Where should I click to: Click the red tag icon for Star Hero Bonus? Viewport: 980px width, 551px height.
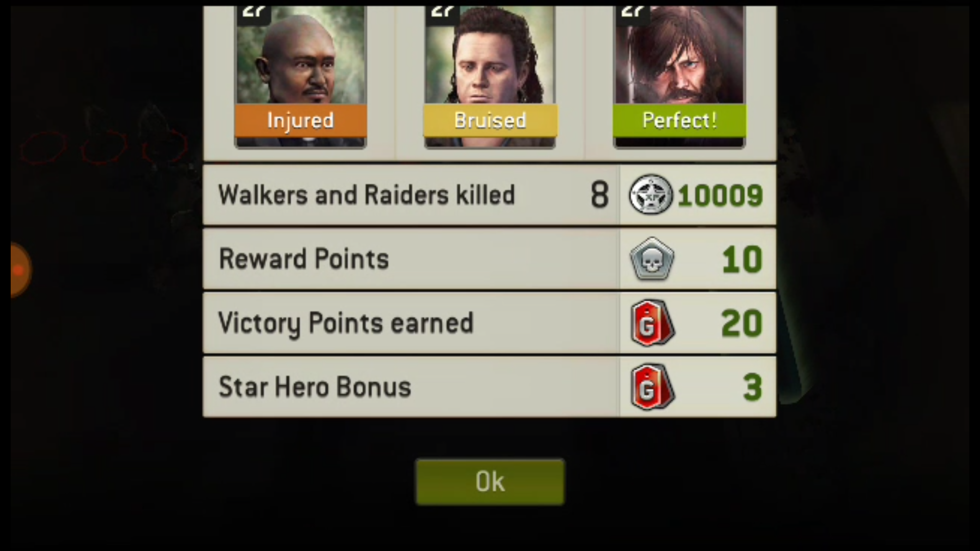652,387
